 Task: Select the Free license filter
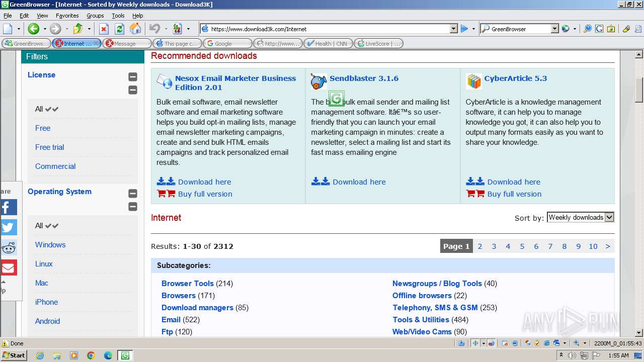click(43, 128)
